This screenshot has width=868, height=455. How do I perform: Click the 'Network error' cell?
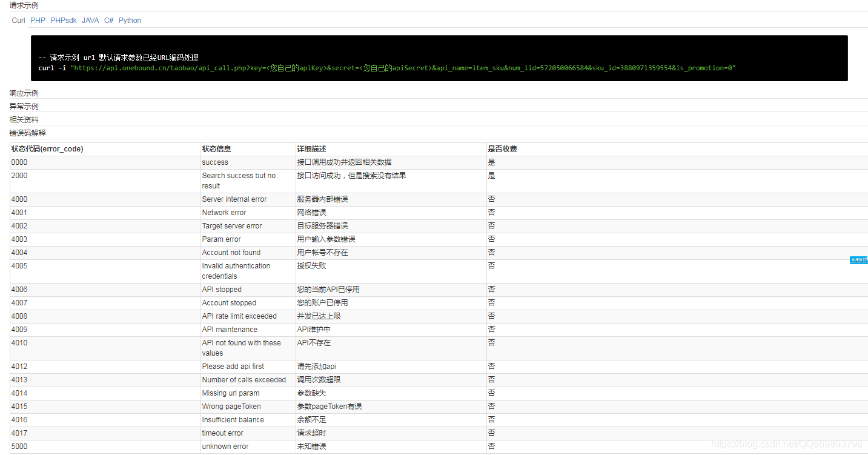tap(248, 213)
